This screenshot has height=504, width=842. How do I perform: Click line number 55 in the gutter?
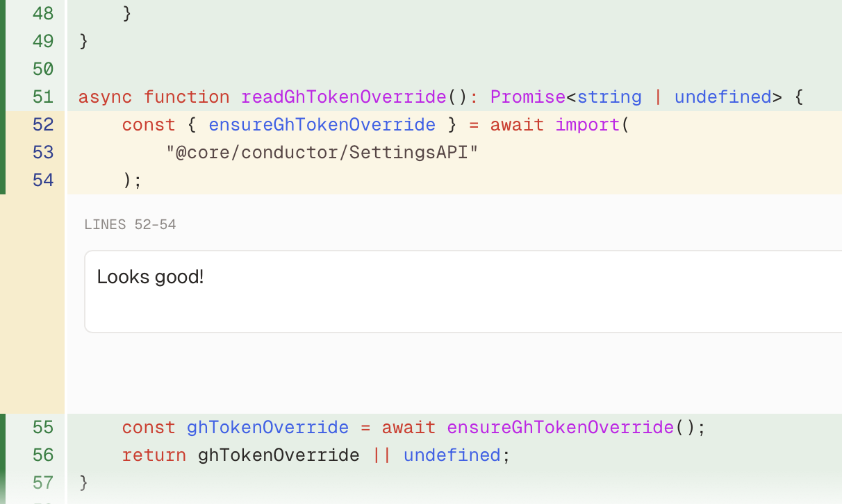(x=43, y=427)
